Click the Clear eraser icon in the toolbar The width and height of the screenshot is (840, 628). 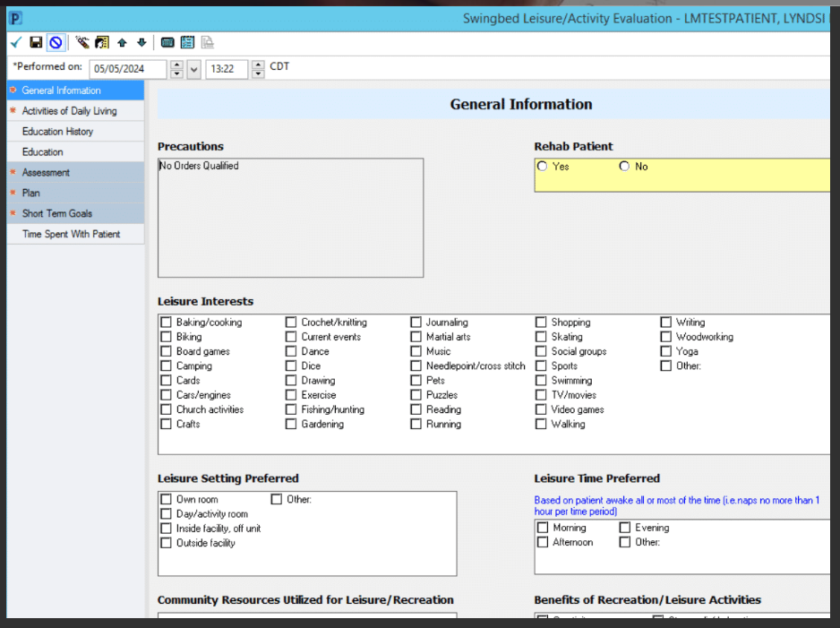82,42
